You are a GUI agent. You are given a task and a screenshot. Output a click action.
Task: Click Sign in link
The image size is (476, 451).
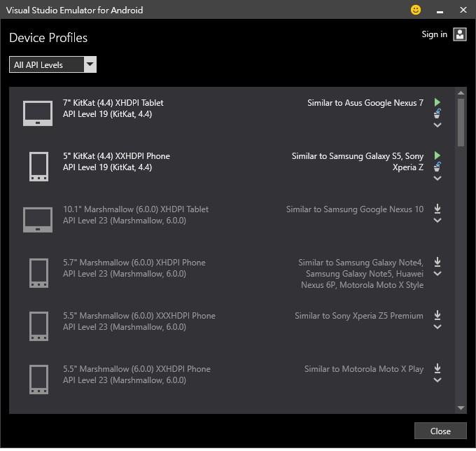pyautogui.click(x=434, y=34)
